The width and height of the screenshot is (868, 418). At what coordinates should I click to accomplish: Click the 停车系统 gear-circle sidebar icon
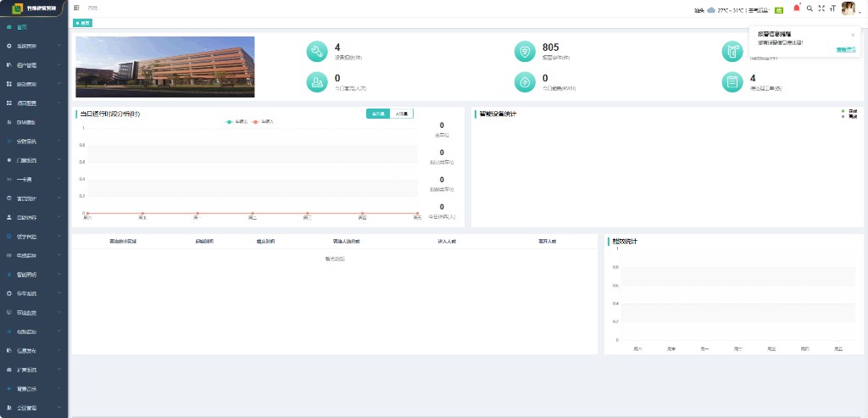tap(8, 293)
